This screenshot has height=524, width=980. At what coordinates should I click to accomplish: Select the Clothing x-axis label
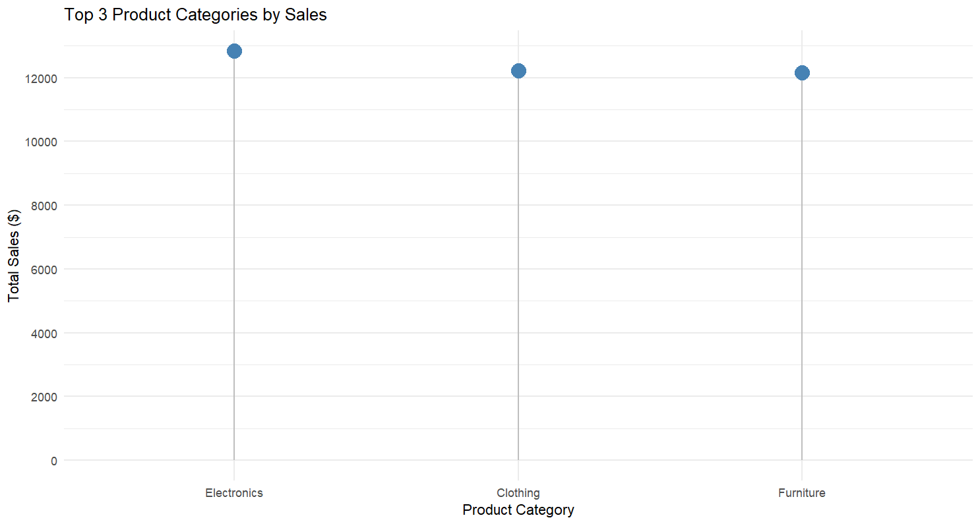point(518,492)
